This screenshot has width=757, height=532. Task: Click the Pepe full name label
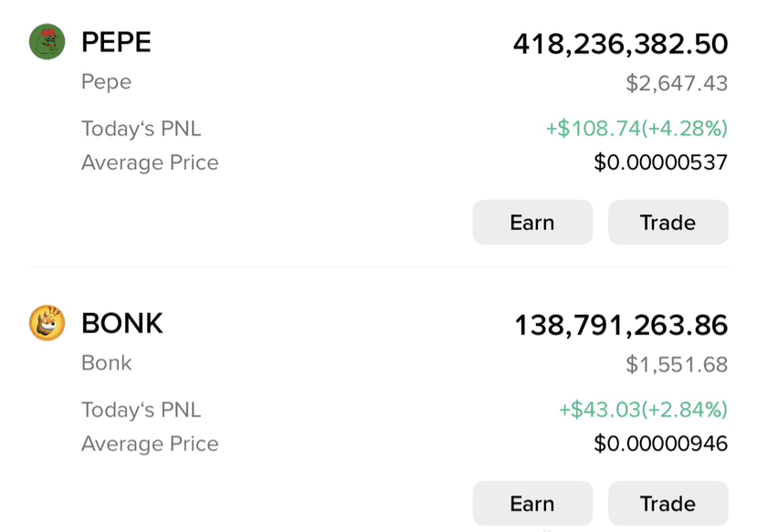click(106, 82)
